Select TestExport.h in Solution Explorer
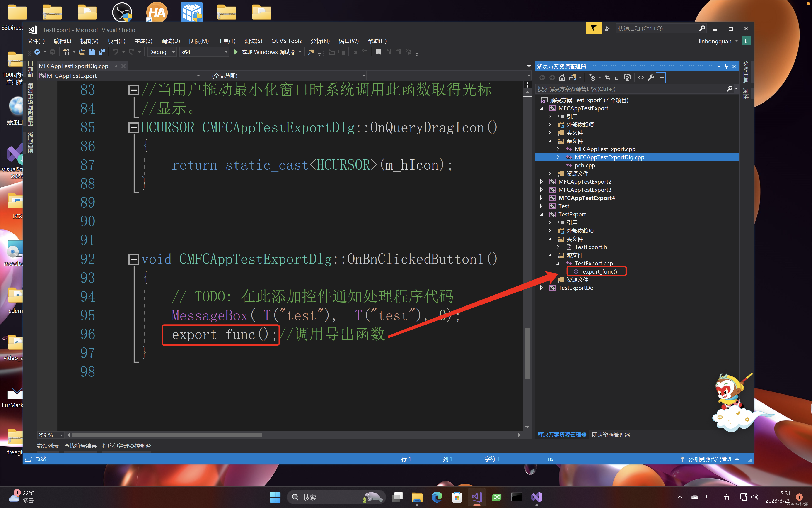The width and height of the screenshot is (812, 508). 591,247
